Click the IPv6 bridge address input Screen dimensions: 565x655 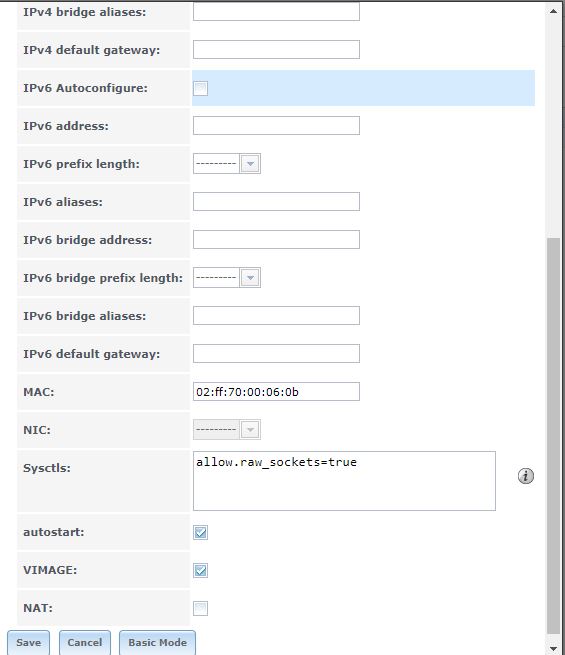click(x=276, y=240)
